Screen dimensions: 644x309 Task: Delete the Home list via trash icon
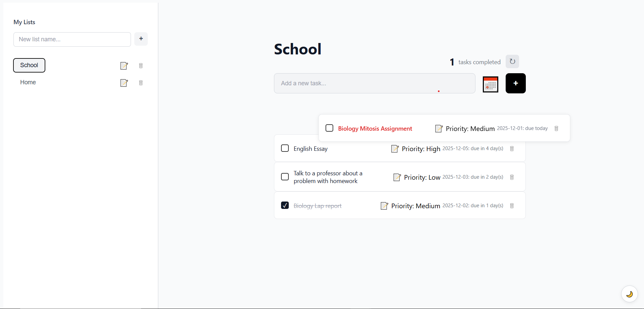[x=141, y=83]
